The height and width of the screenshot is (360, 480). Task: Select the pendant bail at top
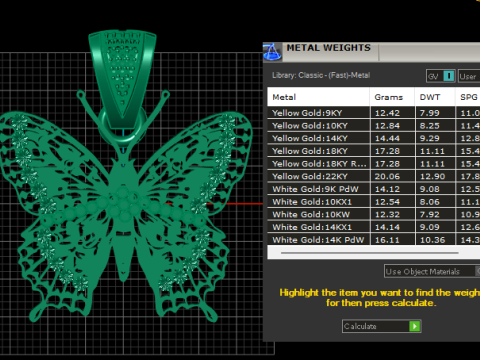click(122, 78)
